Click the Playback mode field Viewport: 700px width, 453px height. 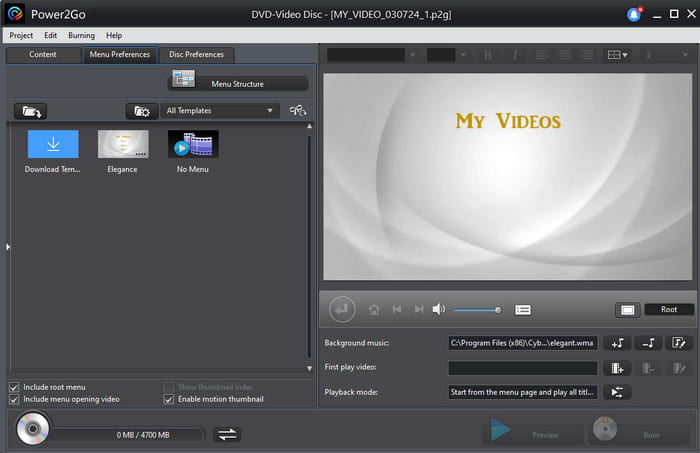pyautogui.click(x=523, y=392)
